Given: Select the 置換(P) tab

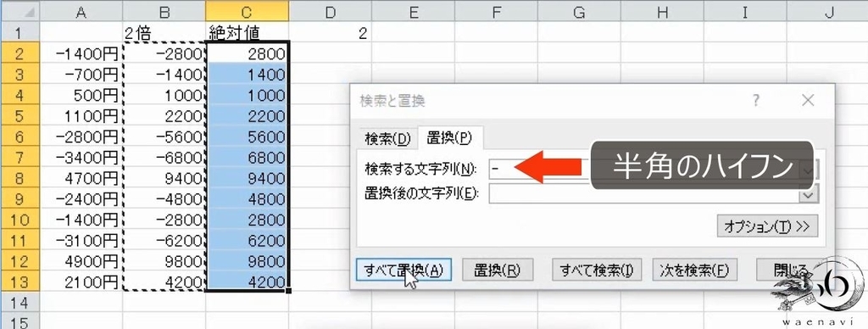Looking at the screenshot, I should (449, 138).
